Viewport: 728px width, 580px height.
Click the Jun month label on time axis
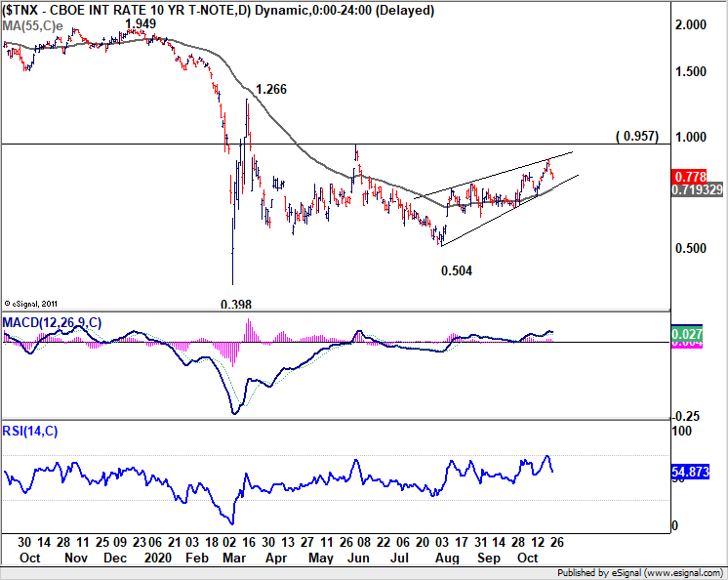pyautogui.click(x=358, y=558)
